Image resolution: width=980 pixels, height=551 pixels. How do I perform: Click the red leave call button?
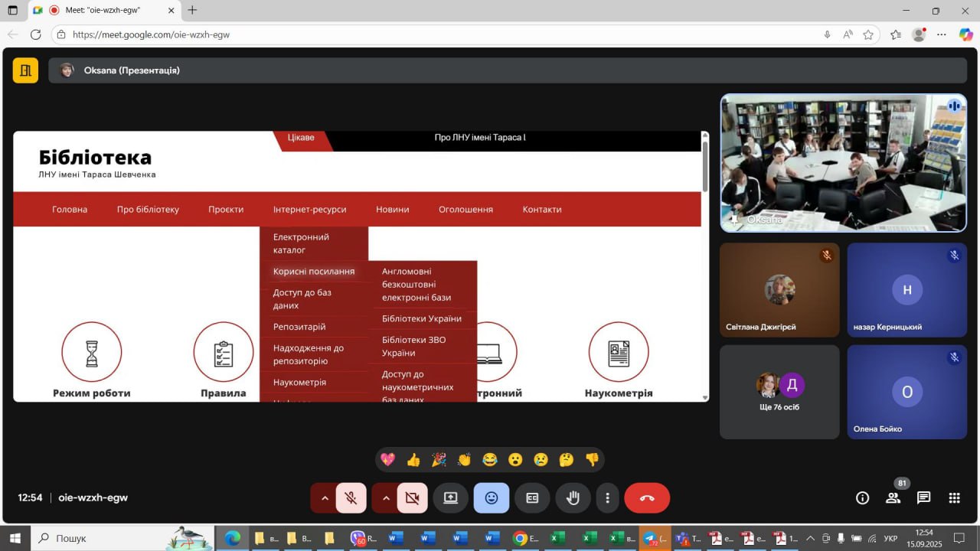click(x=647, y=498)
